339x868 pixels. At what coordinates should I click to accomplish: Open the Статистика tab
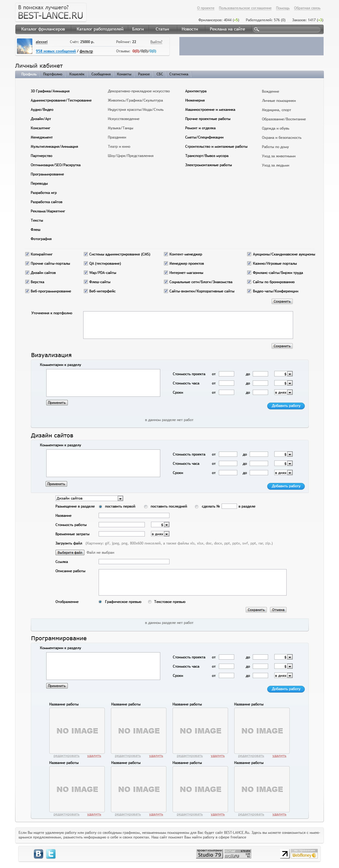point(179,74)
